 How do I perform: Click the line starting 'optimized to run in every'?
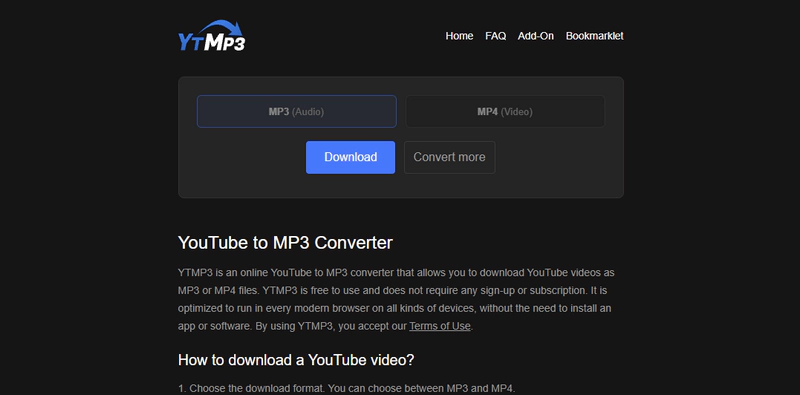point(394,308)
